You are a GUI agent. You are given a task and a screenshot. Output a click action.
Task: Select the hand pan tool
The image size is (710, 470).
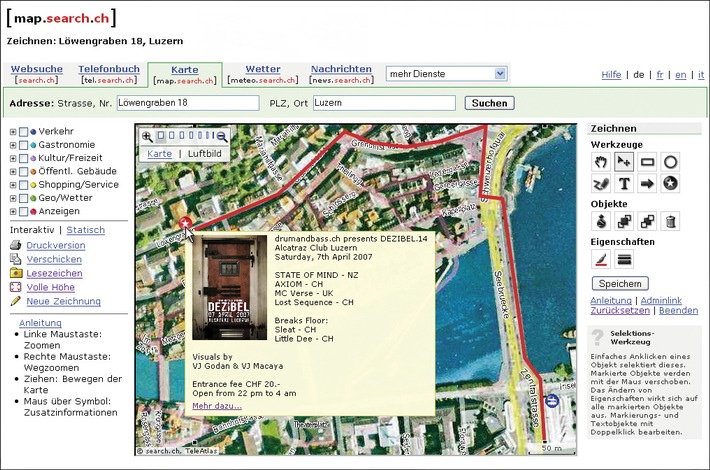[601, 160]
